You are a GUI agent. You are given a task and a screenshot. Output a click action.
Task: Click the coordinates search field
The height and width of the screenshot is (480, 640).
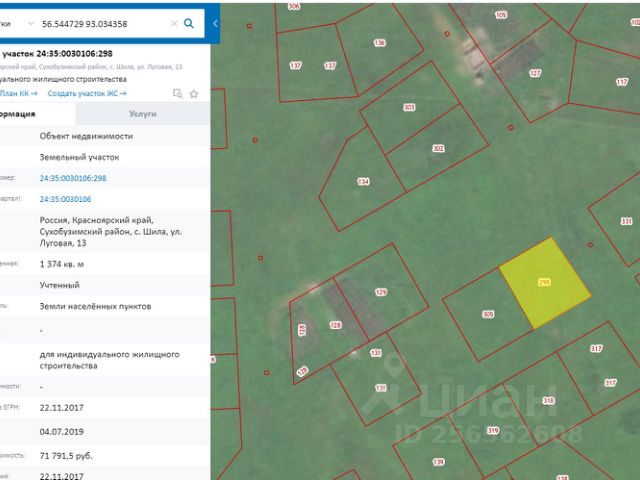100,23
